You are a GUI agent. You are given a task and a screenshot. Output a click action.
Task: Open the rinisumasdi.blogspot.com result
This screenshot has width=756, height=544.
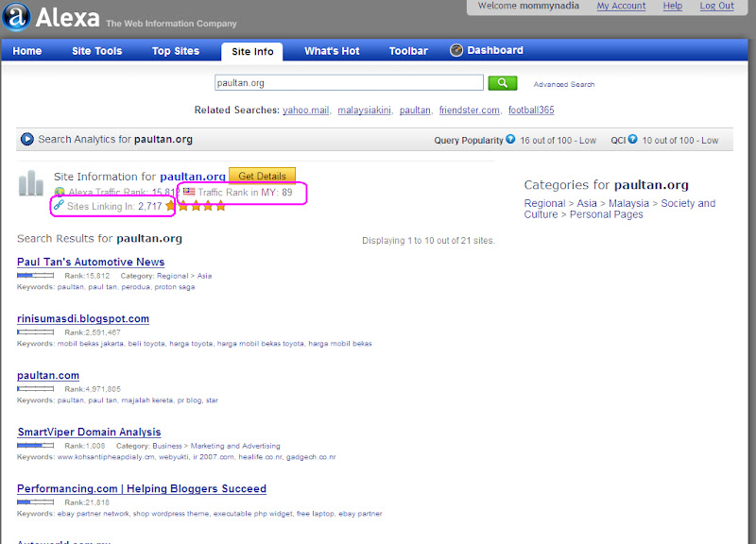point(83,319)
